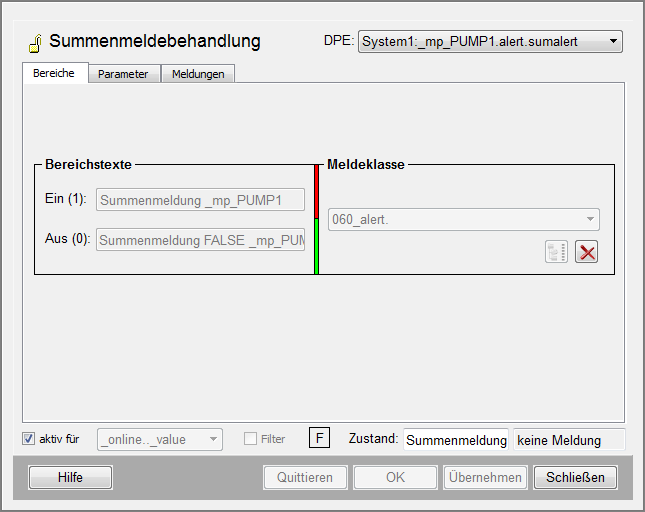Click the red X delete icon
The height and width of the screenshot is (512, 645).
tap(587, 252)
